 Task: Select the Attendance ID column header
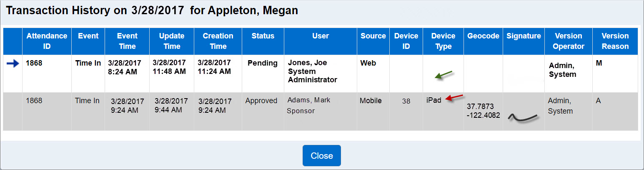point(47,41)
